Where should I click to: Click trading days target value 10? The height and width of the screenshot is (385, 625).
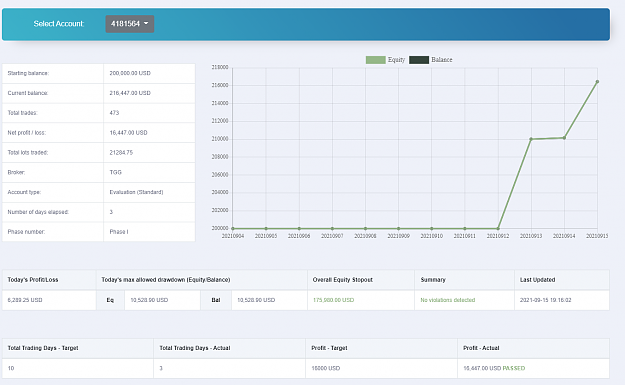(11, 369)
